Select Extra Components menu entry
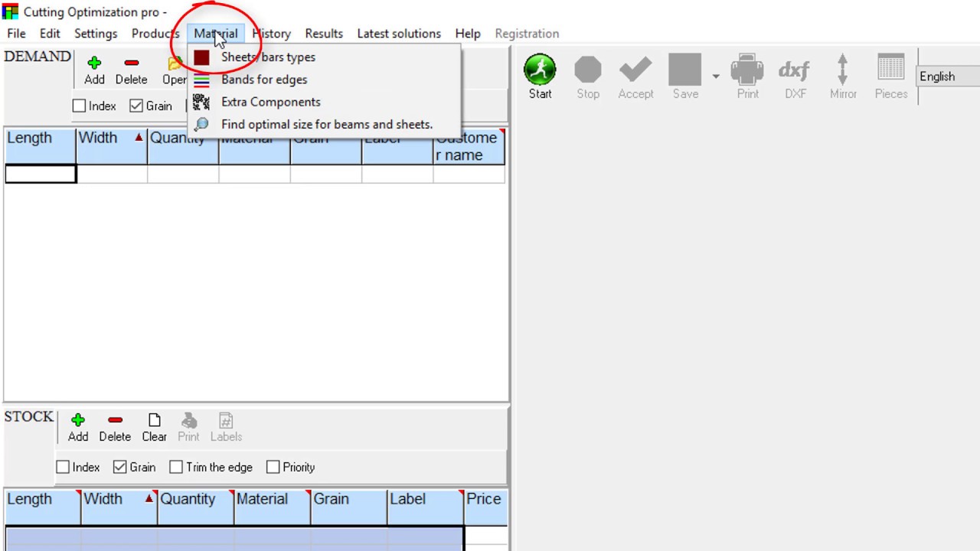The image size is (980, 551). [324, 102]
